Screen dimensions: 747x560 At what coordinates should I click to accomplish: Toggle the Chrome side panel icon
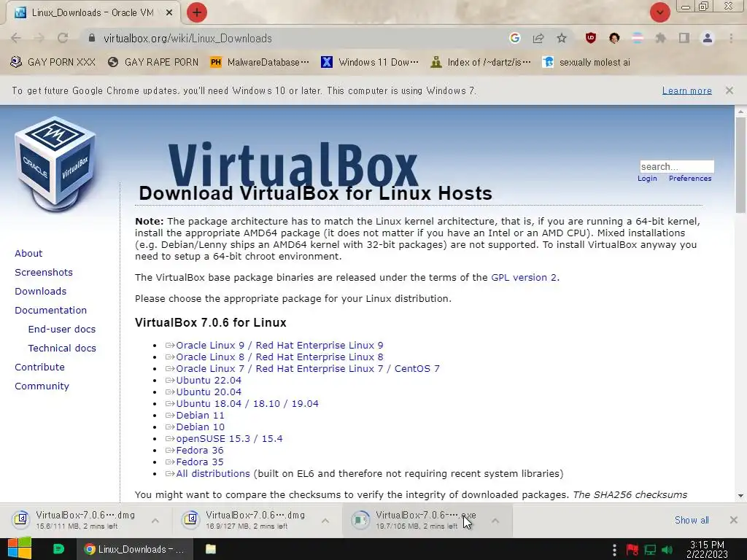point(684,38)
